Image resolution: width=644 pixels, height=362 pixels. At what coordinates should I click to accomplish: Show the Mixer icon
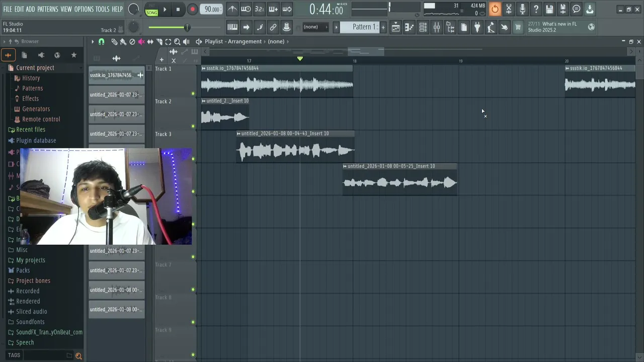436,27
